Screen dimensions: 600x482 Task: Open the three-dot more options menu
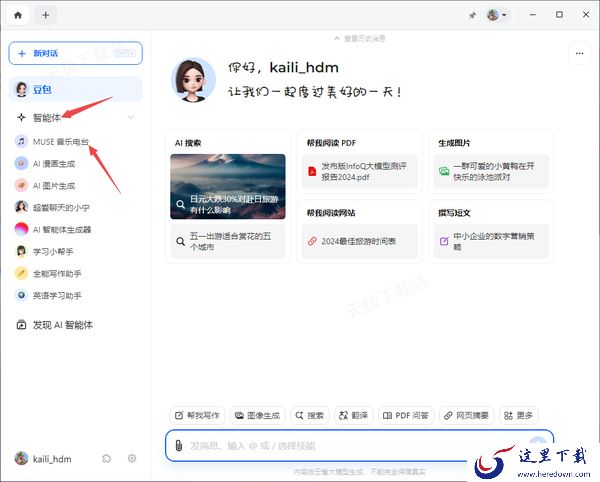pos(580,54)
